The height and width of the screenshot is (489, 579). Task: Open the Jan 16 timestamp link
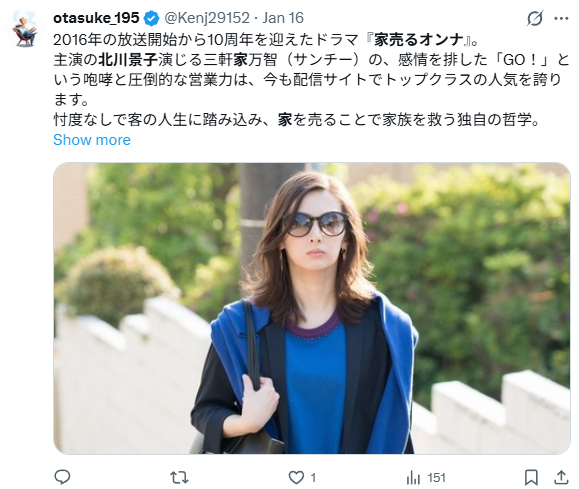(x=283, y=18)
